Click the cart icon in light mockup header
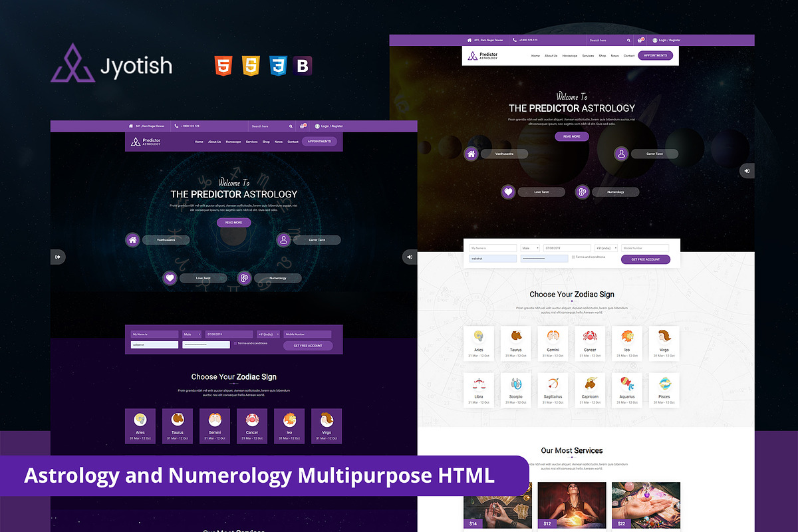Viewport: 798px width, 532px height. (x=640, y=40)
